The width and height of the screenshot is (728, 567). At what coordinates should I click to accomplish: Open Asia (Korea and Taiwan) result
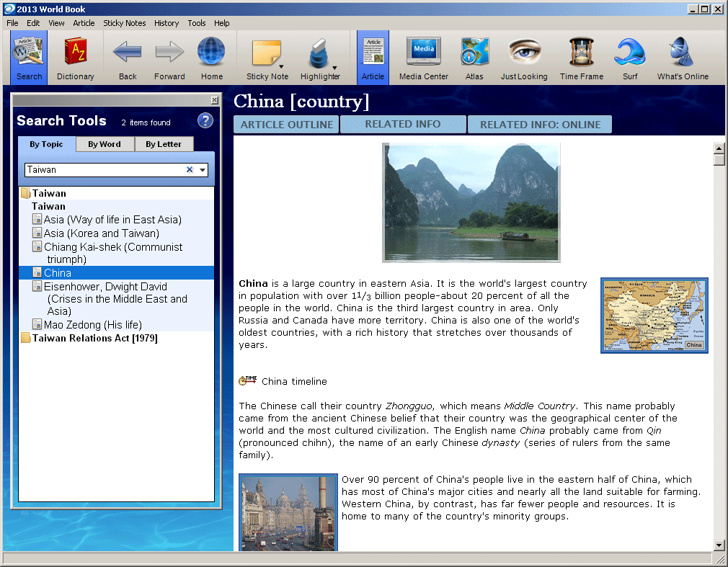click(x=101, y=233)
